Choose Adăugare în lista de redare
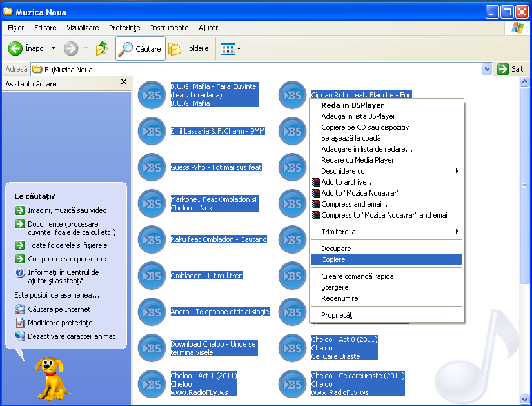The height and width of the screenshot is (406, 532). pyautogui.click(x=386, y=149)
